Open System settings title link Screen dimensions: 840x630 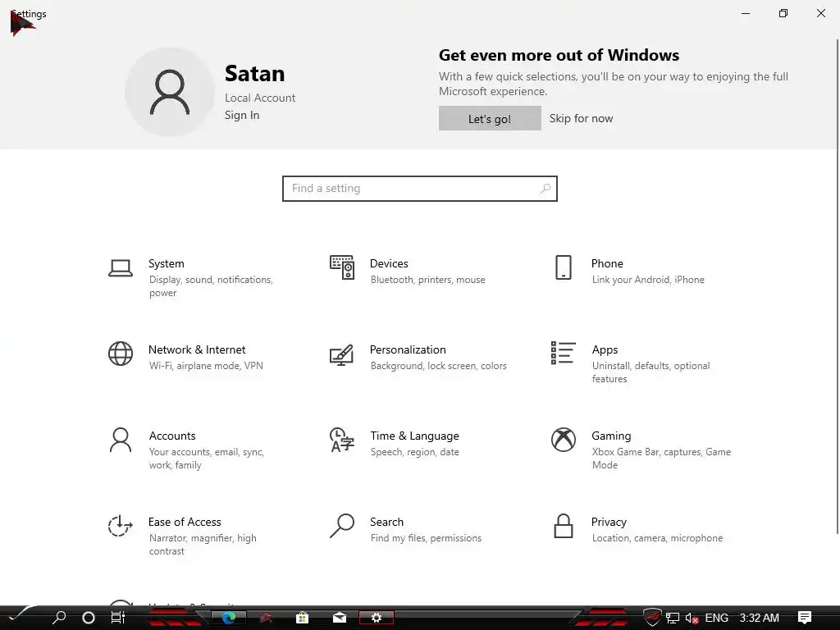tap(166, 263)
